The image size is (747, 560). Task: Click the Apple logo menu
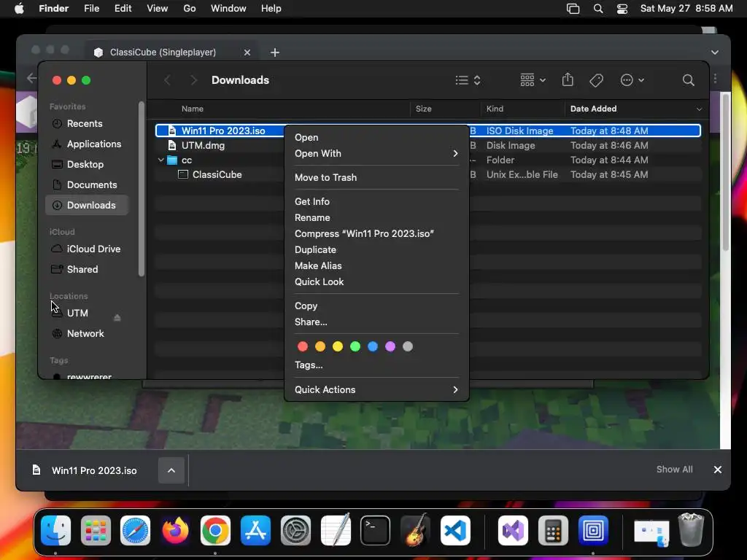[19, 9]
